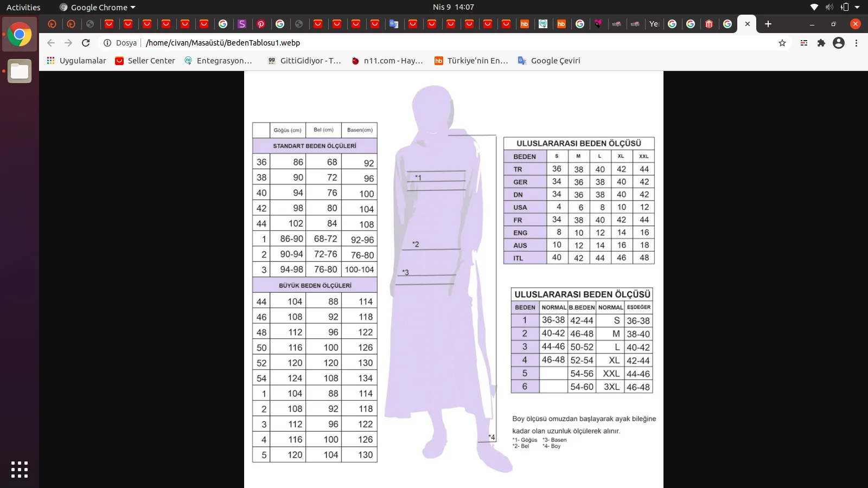
Task: Open Entegrasyon bookmark
Action: (x=218, y=61)
